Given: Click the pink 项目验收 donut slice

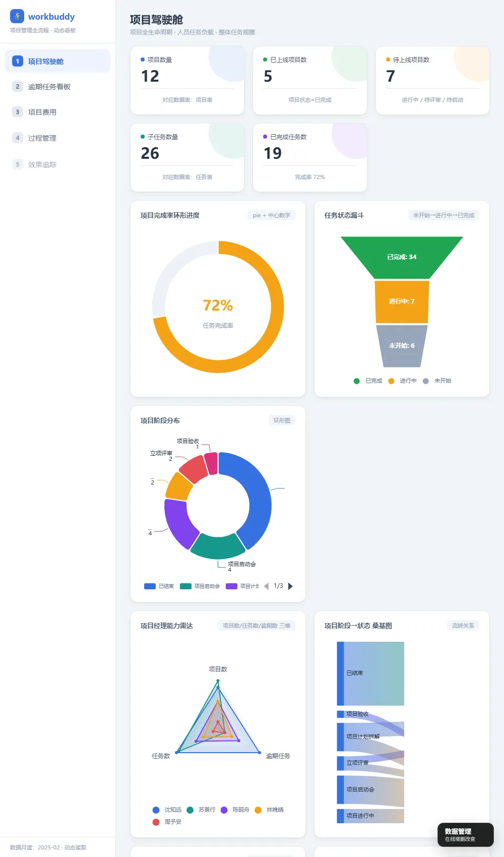Looking at the screenshot, I should pos(212,463).
